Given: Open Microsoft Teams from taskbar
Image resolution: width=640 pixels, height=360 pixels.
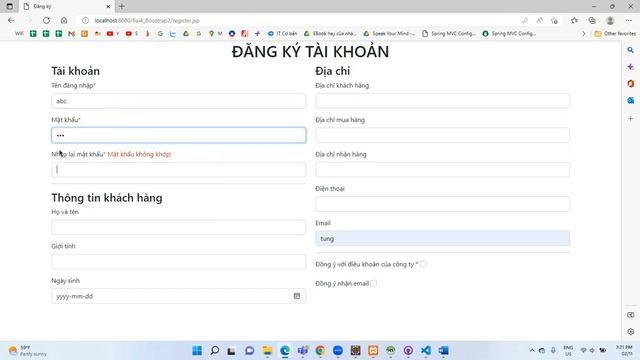Looking at the screenshot, I should [302, 351].
